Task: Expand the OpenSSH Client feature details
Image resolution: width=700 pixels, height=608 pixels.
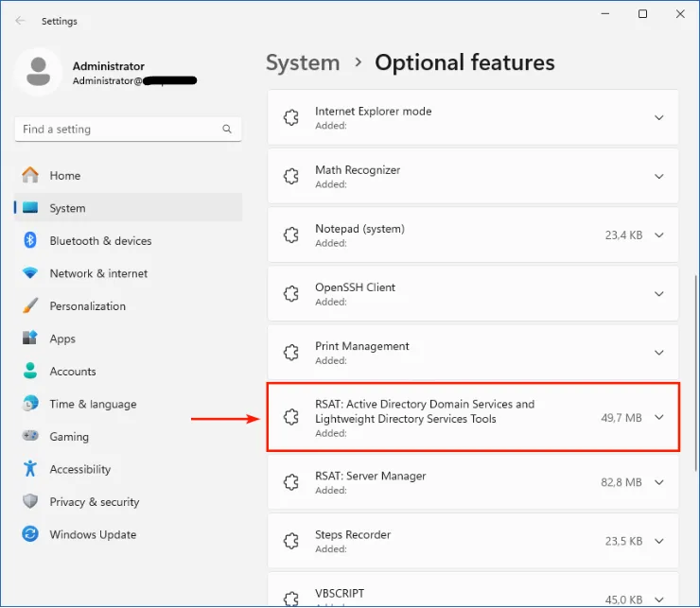Action: tap(659, 294)
